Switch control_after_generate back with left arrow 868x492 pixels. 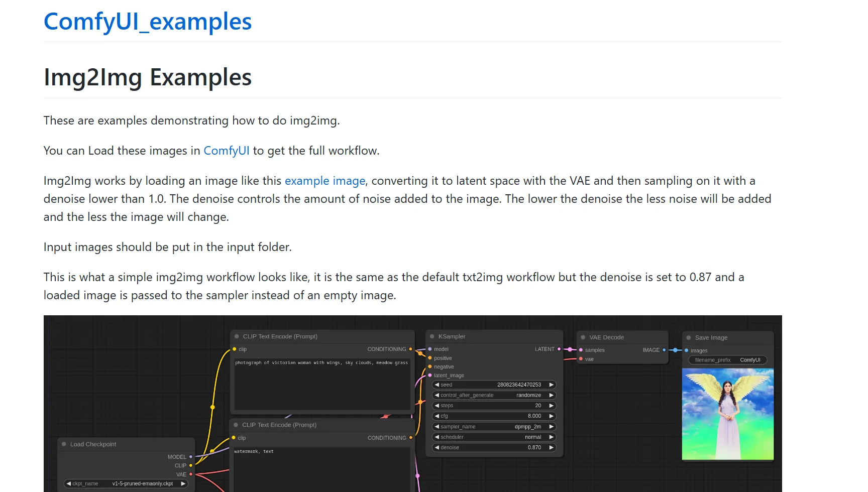[x=437, y=395]
